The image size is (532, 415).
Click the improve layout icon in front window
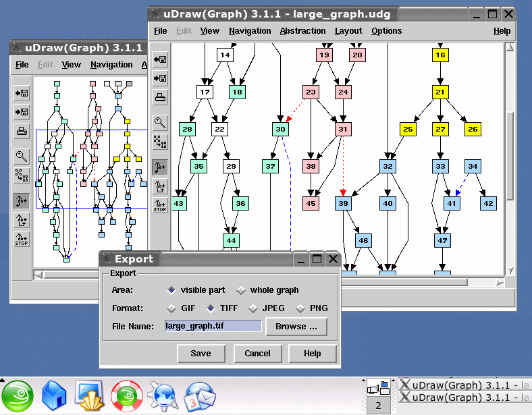[160, 142]
